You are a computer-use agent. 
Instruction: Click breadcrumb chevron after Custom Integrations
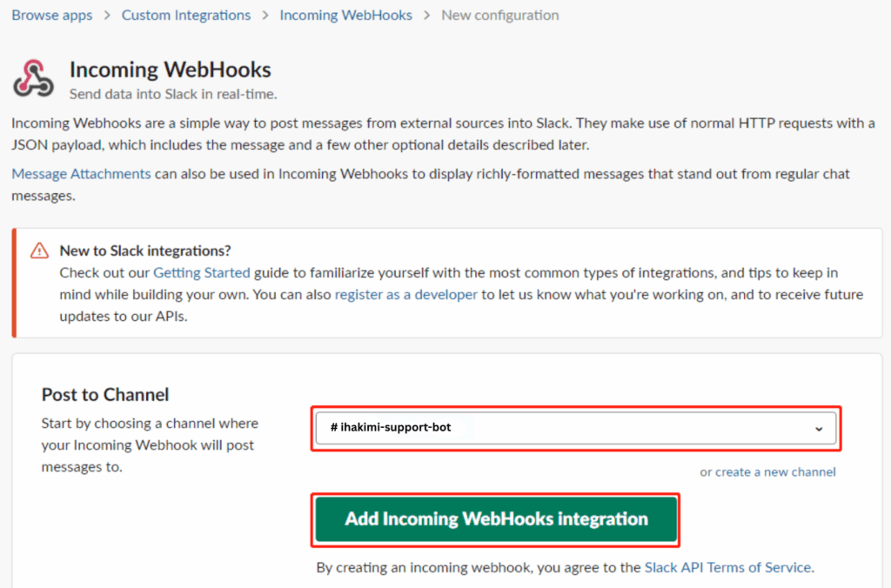click(265, 16)
